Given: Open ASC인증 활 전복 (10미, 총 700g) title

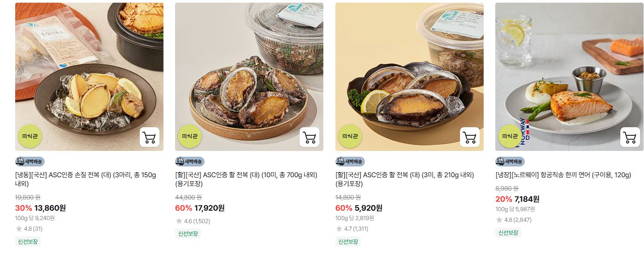Looking at the screenshot, I should (246, 179).
